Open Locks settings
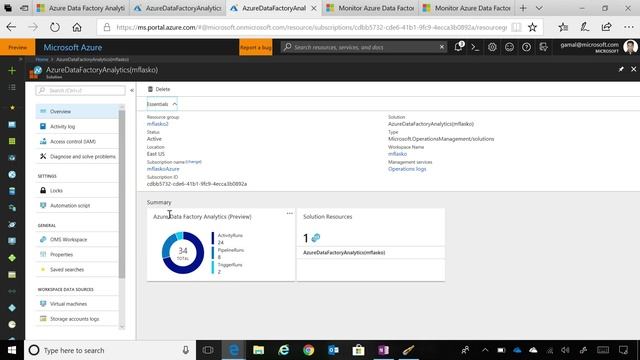 click(x=77, y=191)
